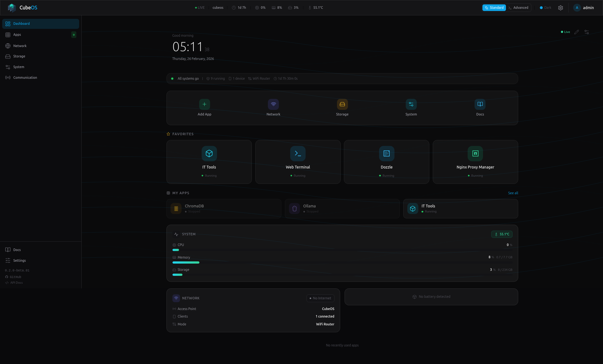Click the settings gear in top bar
This screenshot has height=364, width=603.
tap(561, 8)
